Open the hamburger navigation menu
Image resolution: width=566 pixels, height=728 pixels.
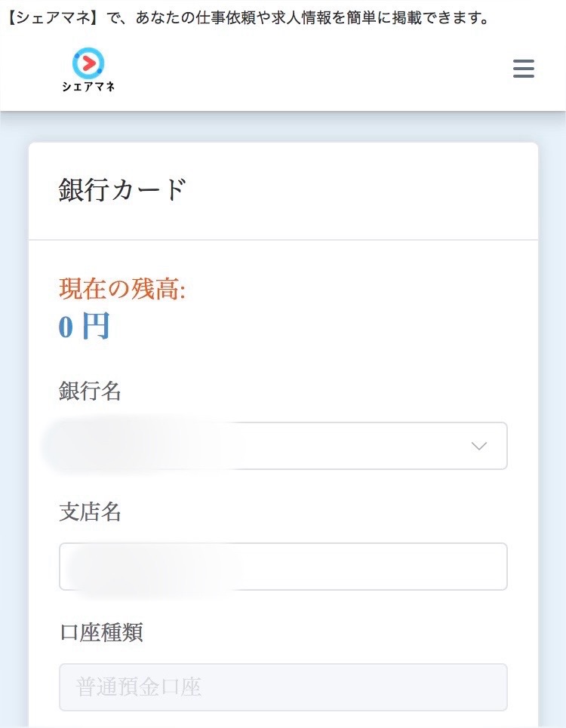click(523, 69)
